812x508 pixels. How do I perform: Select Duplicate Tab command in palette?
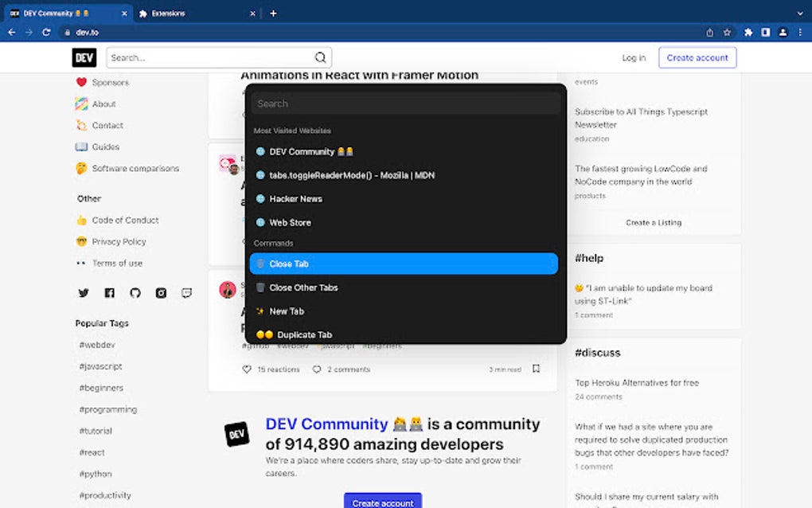(404, 334)
